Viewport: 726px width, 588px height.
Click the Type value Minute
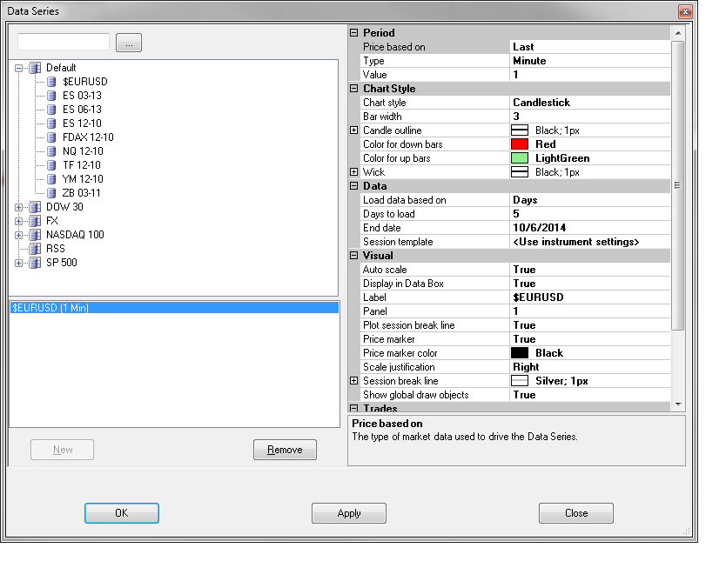pos(529,61)
